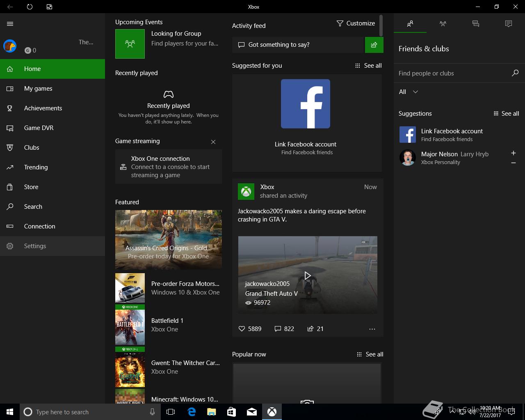Open the user profile avatar
Image resolution: width=525 pixels, height=420 pixels.
coord(10,46)
